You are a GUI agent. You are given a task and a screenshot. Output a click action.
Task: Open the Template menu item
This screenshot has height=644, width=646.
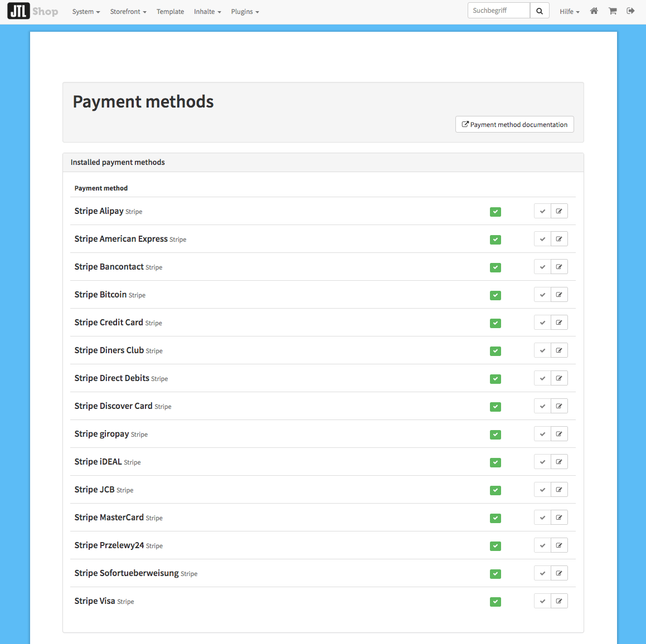(x=170, y=12)
